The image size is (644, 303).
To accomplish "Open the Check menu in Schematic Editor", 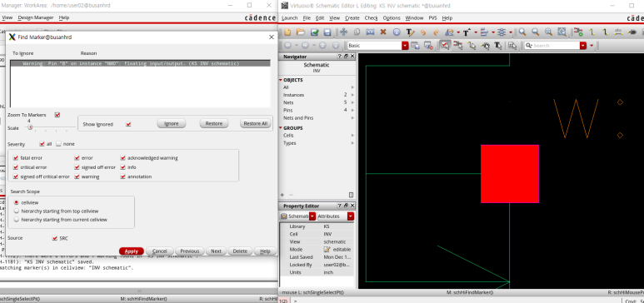I will tap(371, 18).
